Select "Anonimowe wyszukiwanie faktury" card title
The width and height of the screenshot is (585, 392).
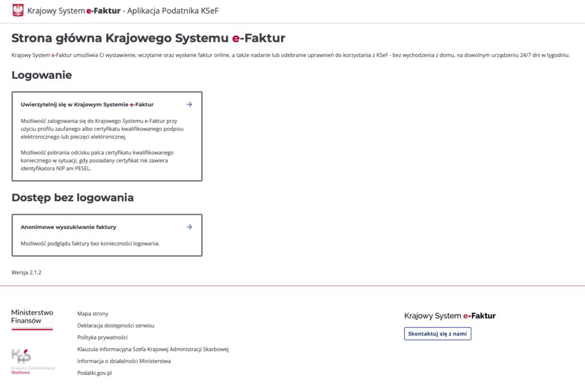[69, 227]
